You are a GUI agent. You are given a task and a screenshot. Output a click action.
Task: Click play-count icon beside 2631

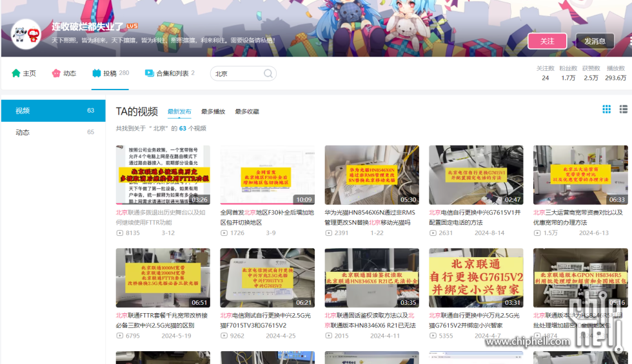click(x=433, y=233)
